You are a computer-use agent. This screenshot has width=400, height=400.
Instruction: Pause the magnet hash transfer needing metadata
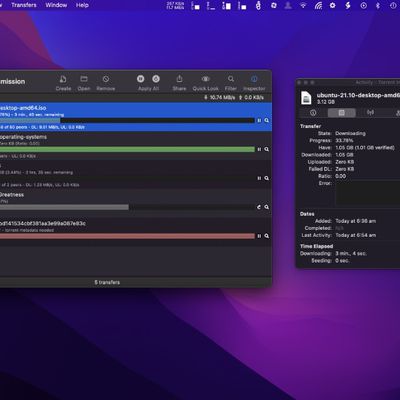pyautogui.click(x=259, y=236)
